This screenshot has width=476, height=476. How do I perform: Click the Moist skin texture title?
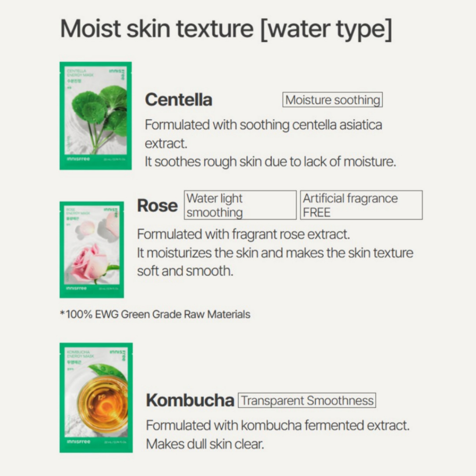226,29
